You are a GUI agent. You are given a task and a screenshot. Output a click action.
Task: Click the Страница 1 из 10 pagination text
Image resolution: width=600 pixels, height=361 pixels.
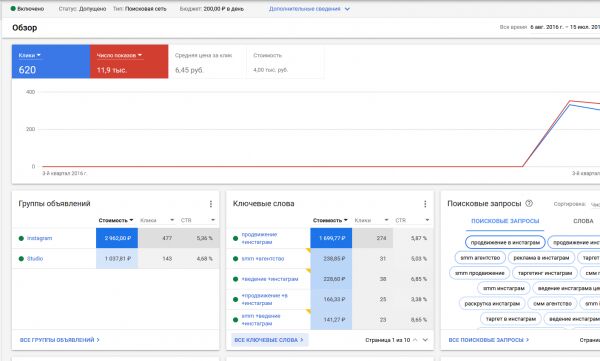click(387, 340)
